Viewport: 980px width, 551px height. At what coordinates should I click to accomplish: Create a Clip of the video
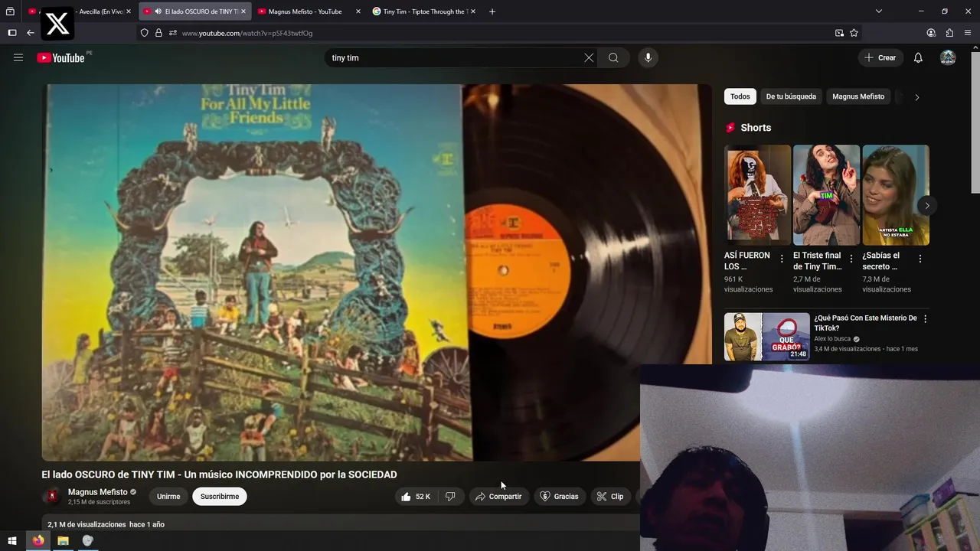pos(610,497)
